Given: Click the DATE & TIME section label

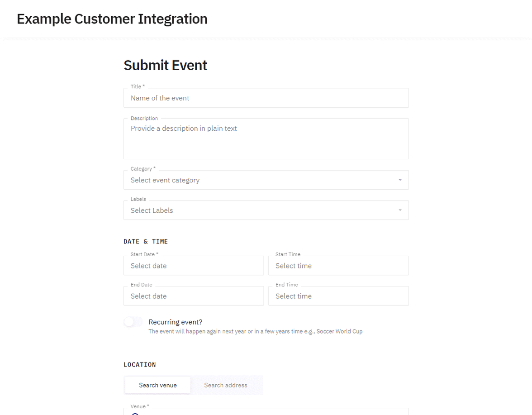Looking at the screenshot, I should pos(146,241).
